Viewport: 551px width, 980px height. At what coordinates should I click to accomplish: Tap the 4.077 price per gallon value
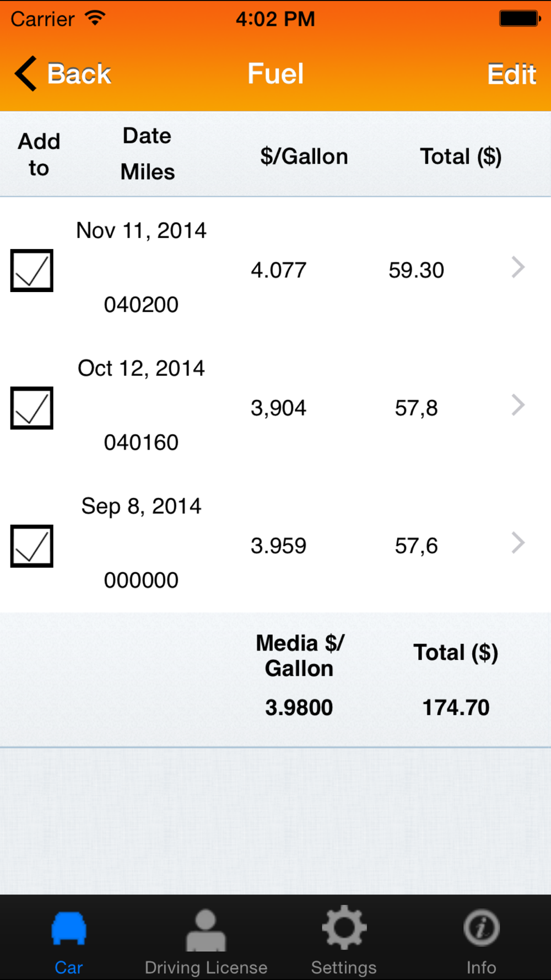[278, 270]
